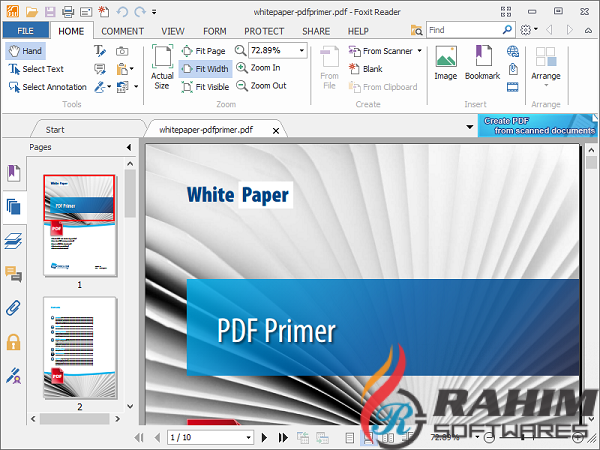Screen dimensions: 600x450
Task: Click Actual Size button
Action: 162,68
